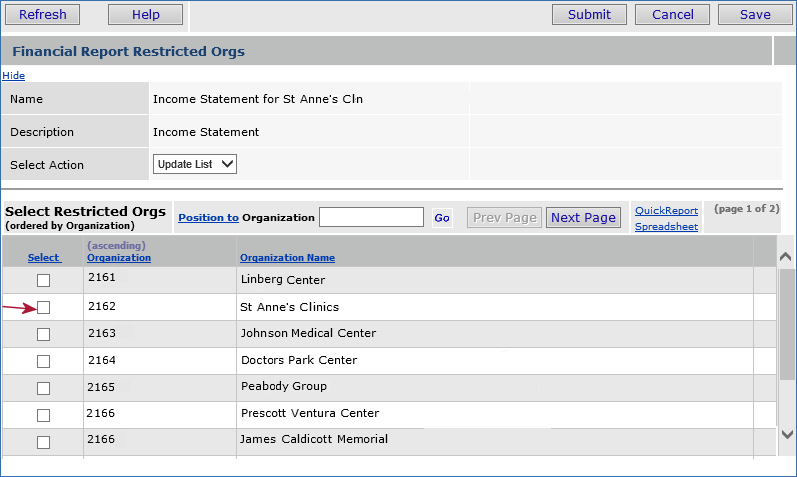Screen dimensions: 797x477
Task: Click the Select column header link
Action: point(43,258)
